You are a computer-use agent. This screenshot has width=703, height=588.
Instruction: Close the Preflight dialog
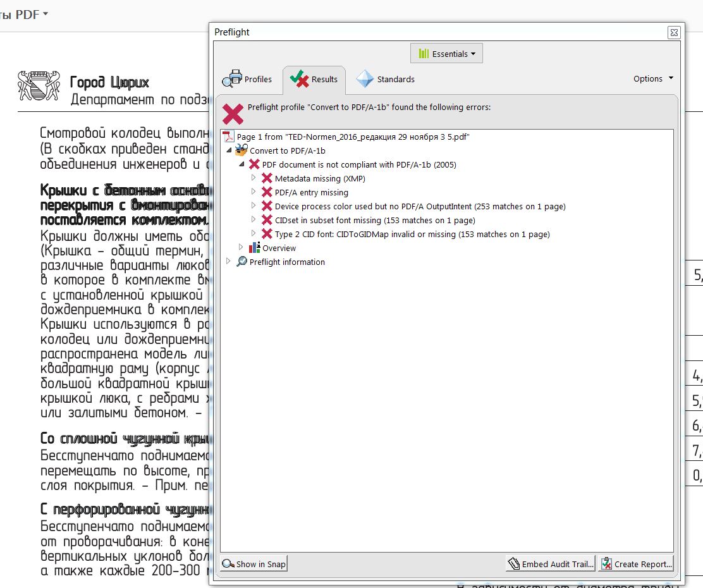(674, 32)
